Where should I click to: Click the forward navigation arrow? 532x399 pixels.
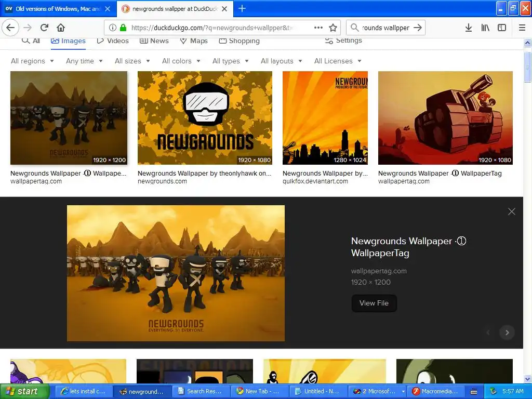click(x=28, y=28)
